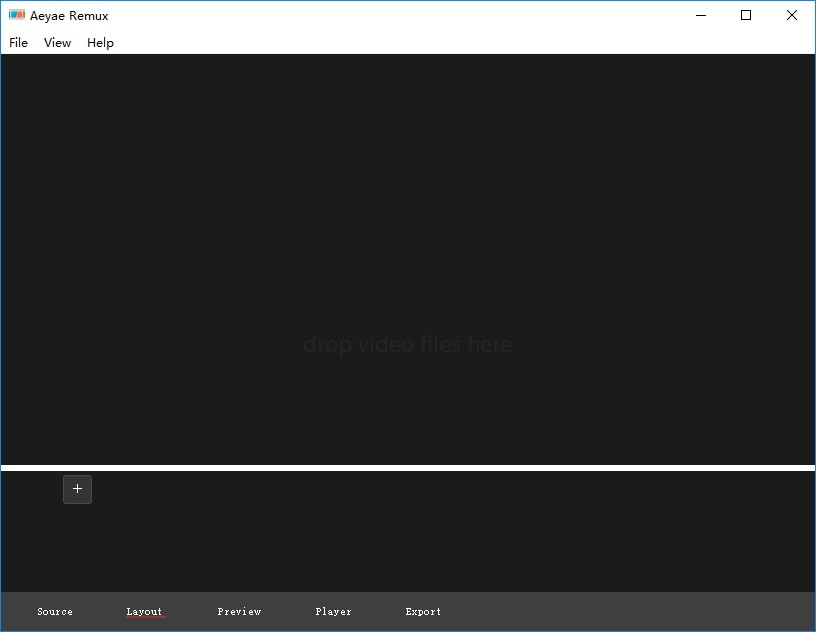Click the Aeyae Remux app icon in title bar
This screenshot has width=816, height=632.
(x=17, y=15)
